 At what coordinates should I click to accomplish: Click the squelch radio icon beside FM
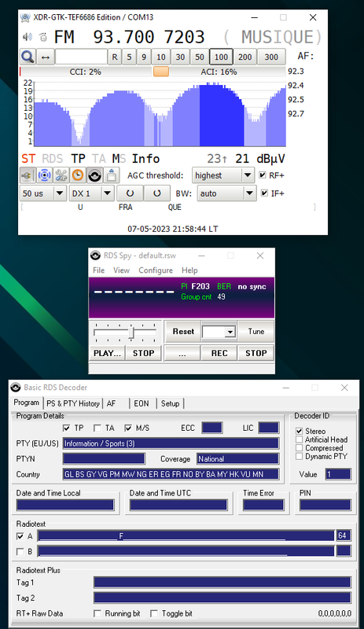pyautogui.click(x=43, y=37)
